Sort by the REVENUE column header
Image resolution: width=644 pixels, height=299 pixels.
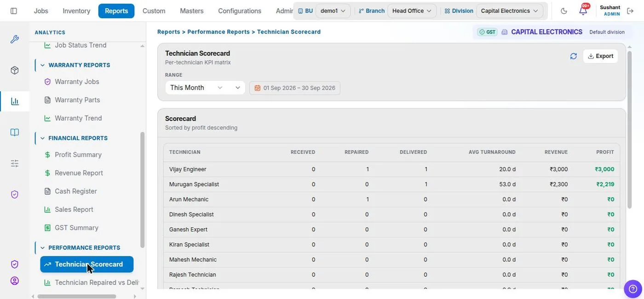(x=556, y=152)
